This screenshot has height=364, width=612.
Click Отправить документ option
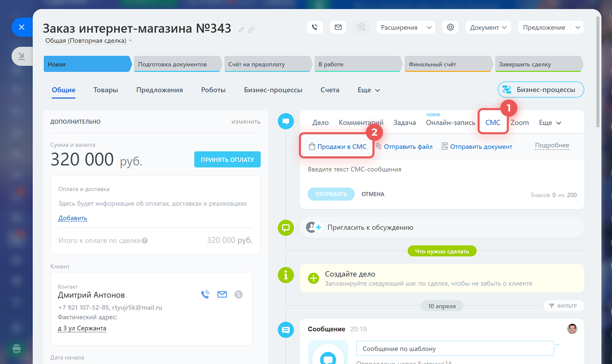click(477, 146)
